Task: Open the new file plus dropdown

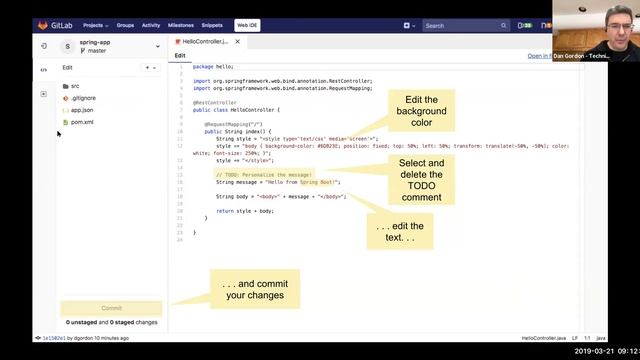Action: (151, 68)
